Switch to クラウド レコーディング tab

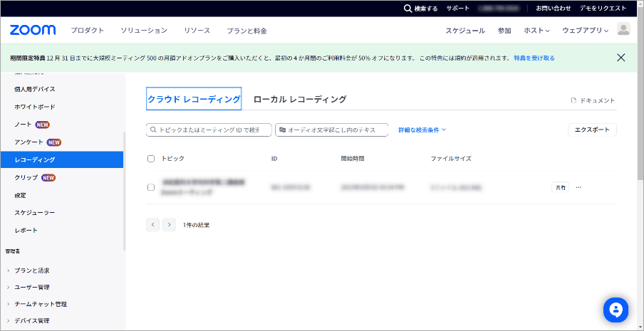194,99
